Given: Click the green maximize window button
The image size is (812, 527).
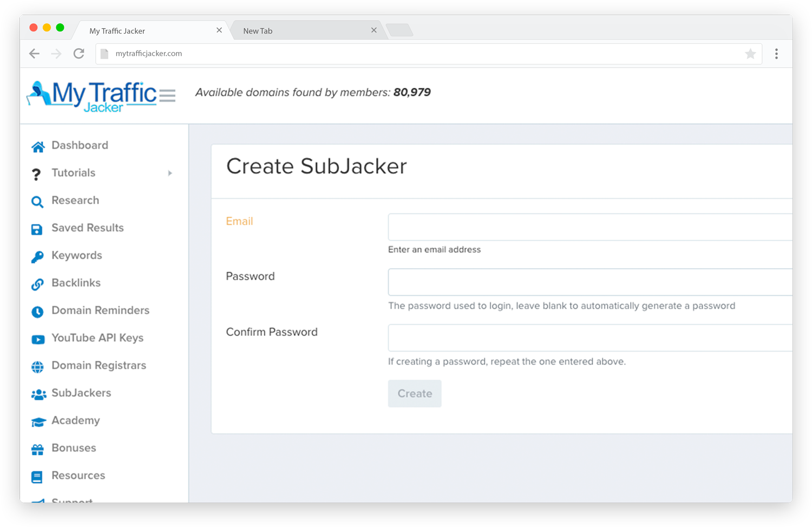Looking at the screenshot, I should 60,28.
